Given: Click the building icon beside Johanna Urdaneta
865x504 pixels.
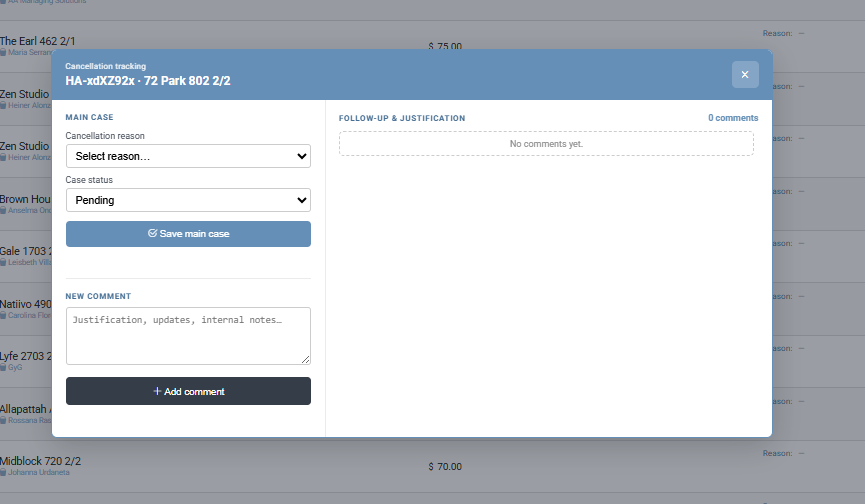Looking at the screenshot, I should 3,472.
